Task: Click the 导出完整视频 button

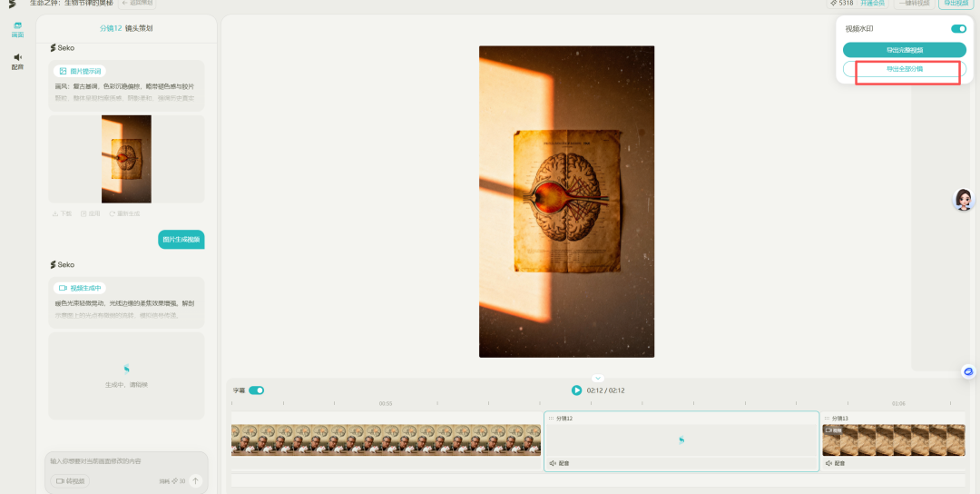Action: 904,50
